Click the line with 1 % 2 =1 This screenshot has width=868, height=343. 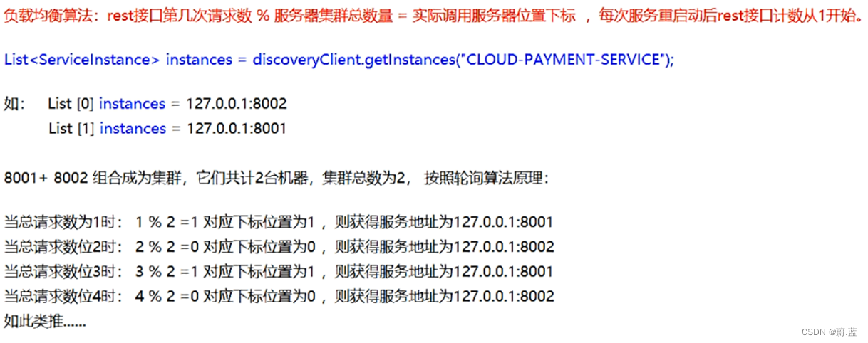[279, 223]
